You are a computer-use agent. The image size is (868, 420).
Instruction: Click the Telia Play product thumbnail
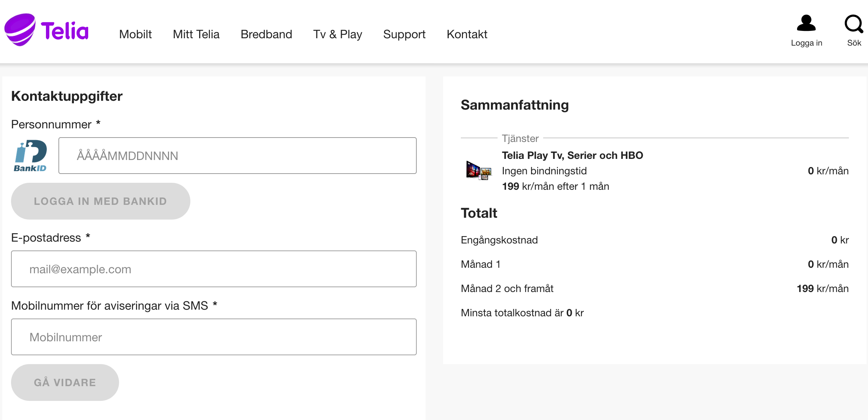479,171
